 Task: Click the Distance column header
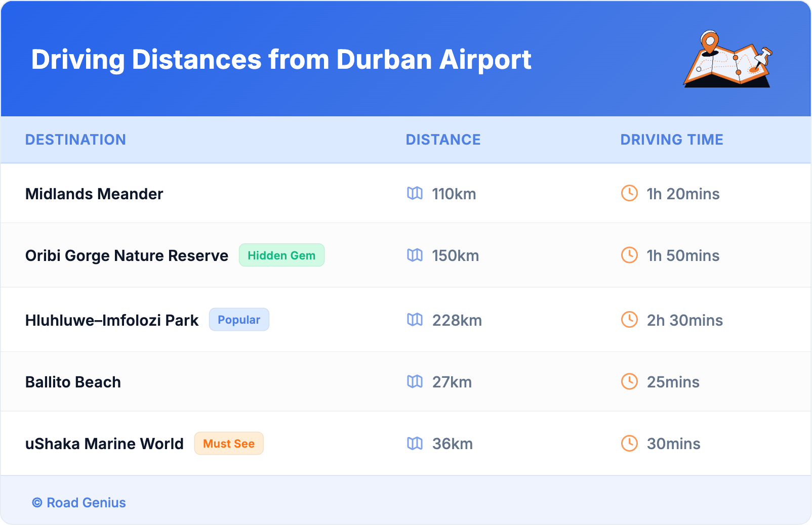(443, 140)
